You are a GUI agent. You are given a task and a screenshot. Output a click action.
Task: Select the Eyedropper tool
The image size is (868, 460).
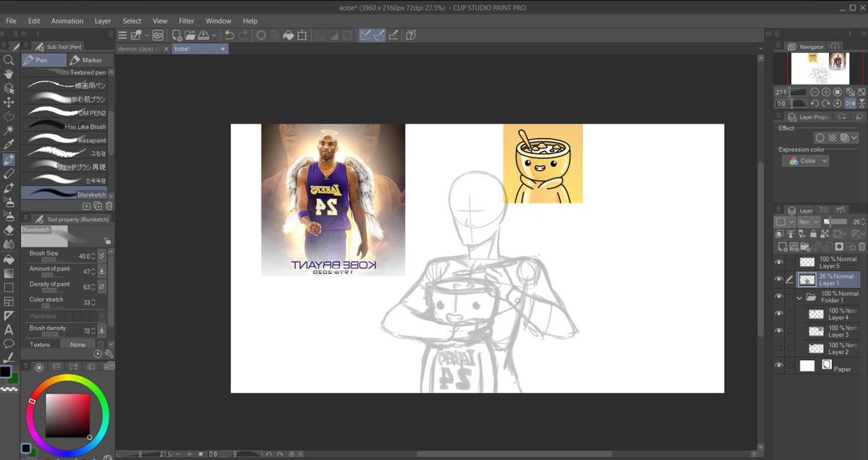coord(9,145)
